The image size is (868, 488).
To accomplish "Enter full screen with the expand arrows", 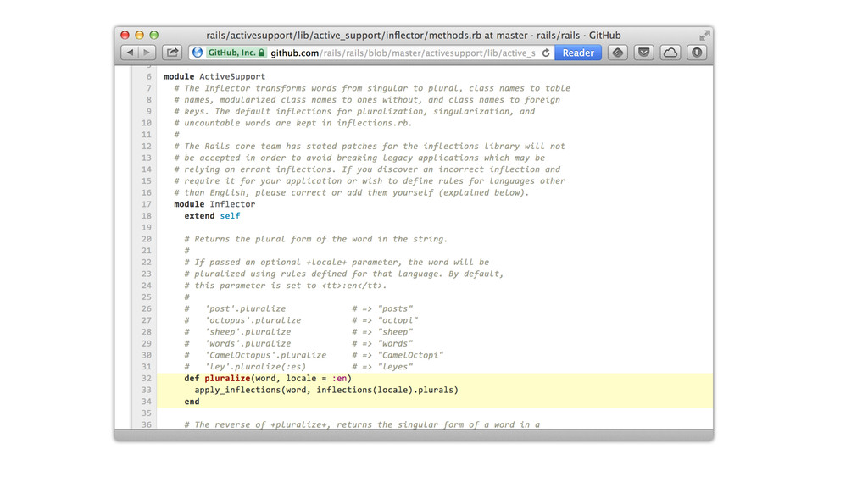I will [704, 36].
